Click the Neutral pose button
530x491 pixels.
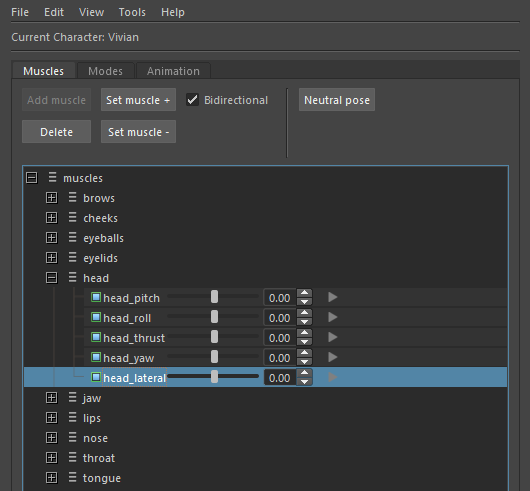(337, 100)
